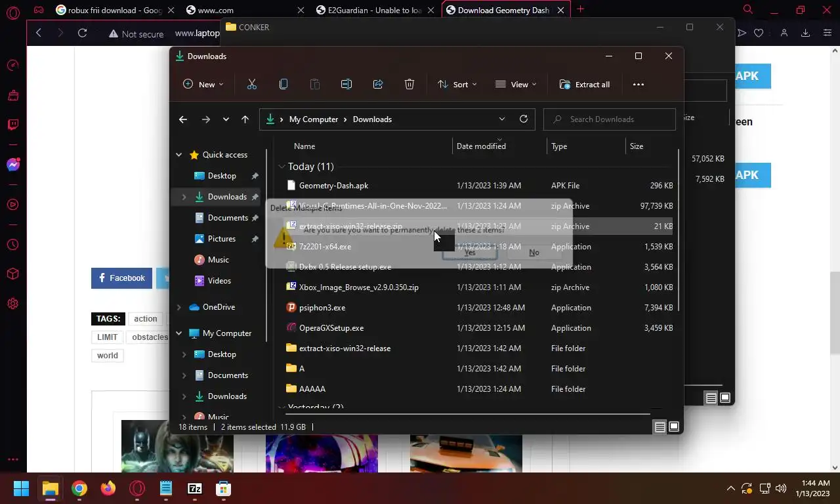Open the Sort dropdown menu
Viewport: 840px width, 504px height.
point(457,84)
